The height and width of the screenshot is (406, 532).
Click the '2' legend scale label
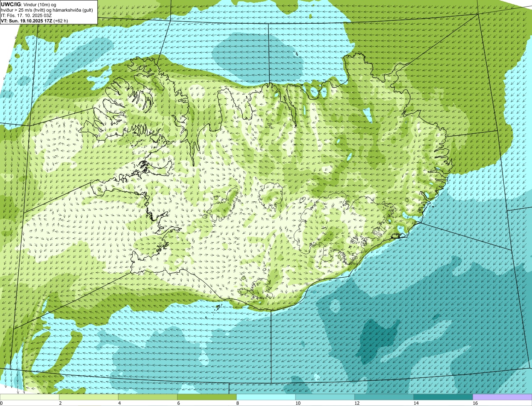60,403
